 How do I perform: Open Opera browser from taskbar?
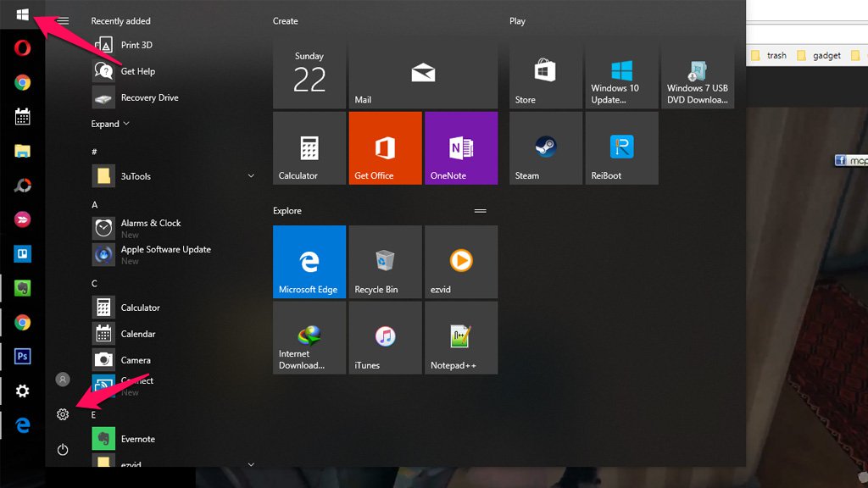(22, 48)
